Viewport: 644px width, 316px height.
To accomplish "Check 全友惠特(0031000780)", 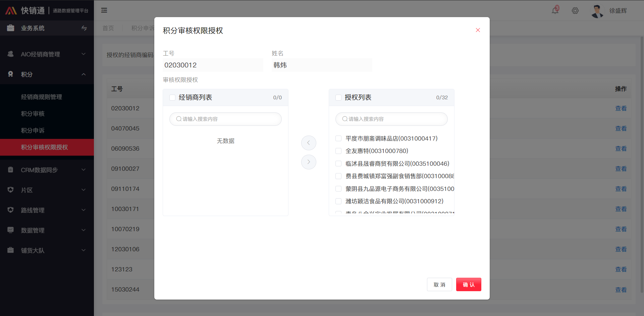I will point(338,151).
